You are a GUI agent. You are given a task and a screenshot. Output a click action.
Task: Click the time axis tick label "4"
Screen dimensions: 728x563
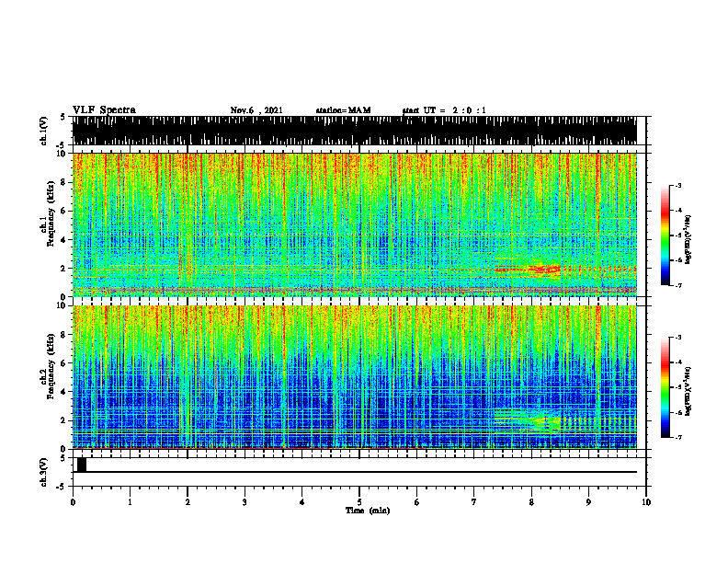click(x=302, y=502)
